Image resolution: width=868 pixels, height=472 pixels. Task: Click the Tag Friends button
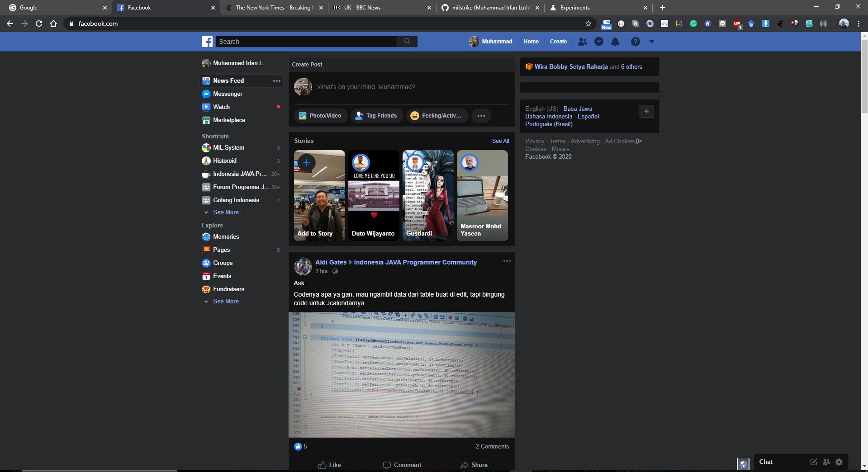[376, 116]
